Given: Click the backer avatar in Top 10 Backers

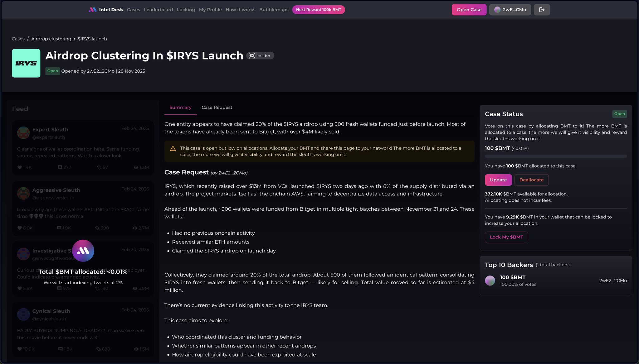Looking at the screenshot, I should pos(490,280).
